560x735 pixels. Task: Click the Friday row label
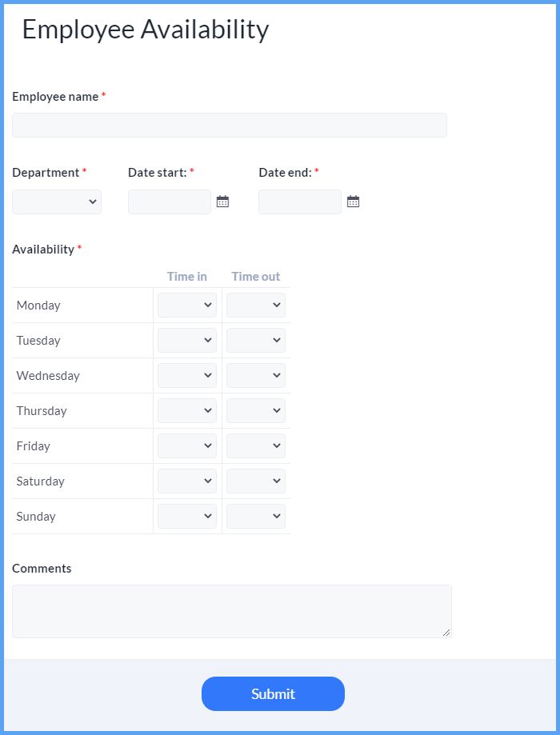click(x=34, y=446)
